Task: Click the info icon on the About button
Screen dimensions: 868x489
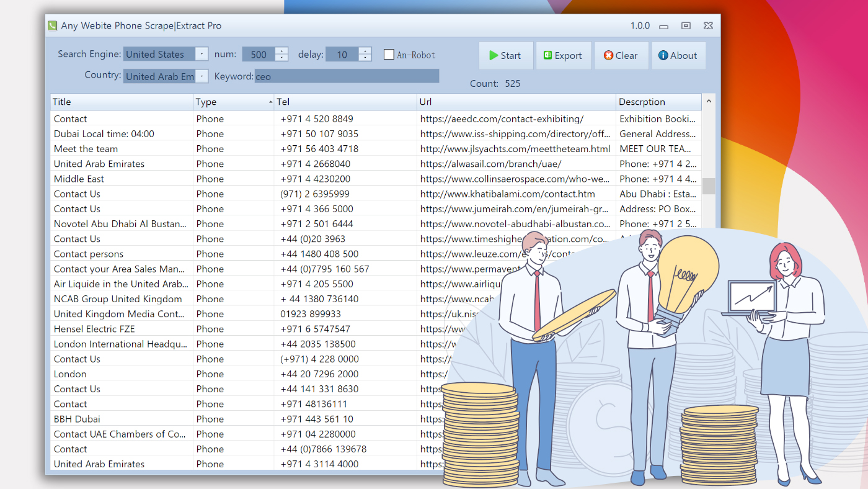Action: tap(663, 55)
